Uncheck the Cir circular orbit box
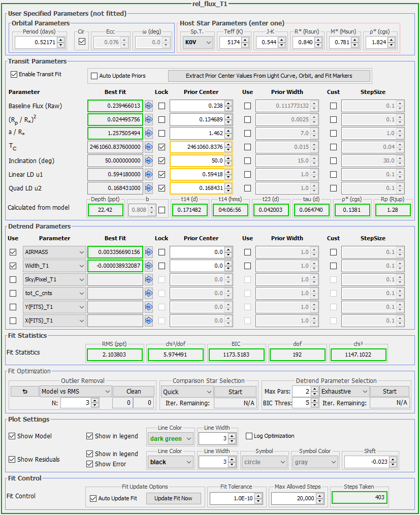Screen dimensions: 420x515 82,42
